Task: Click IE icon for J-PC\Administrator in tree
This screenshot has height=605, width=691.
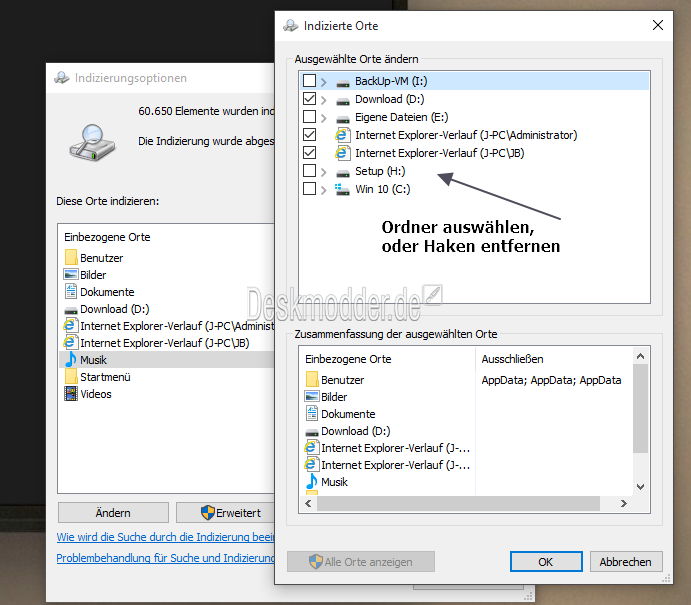Action: coord(342,134)
